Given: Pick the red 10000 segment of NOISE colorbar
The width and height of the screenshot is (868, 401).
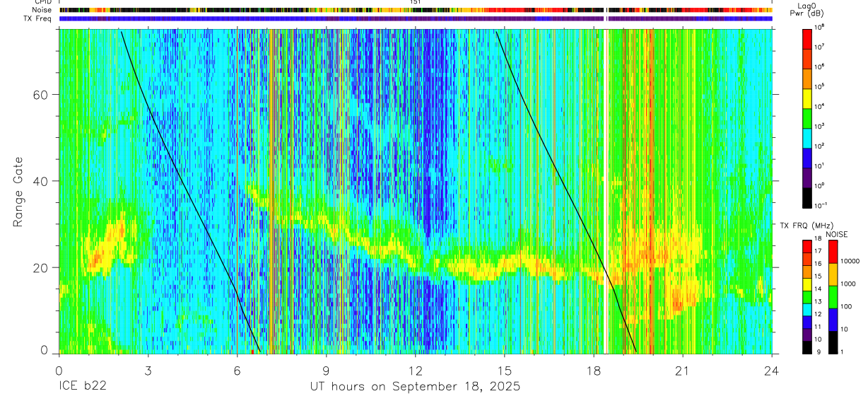Looking at the screenshot, I should pos(832,251).
